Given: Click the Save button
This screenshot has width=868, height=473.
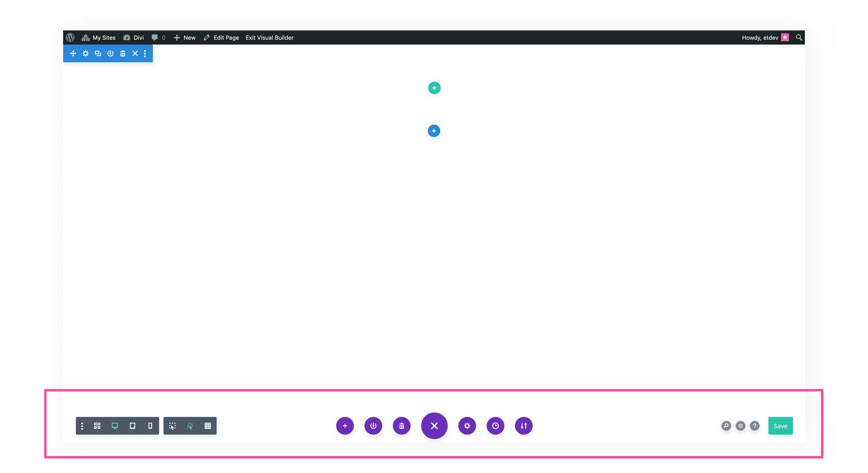Looking at the screenshot, I should click(780, 426).
